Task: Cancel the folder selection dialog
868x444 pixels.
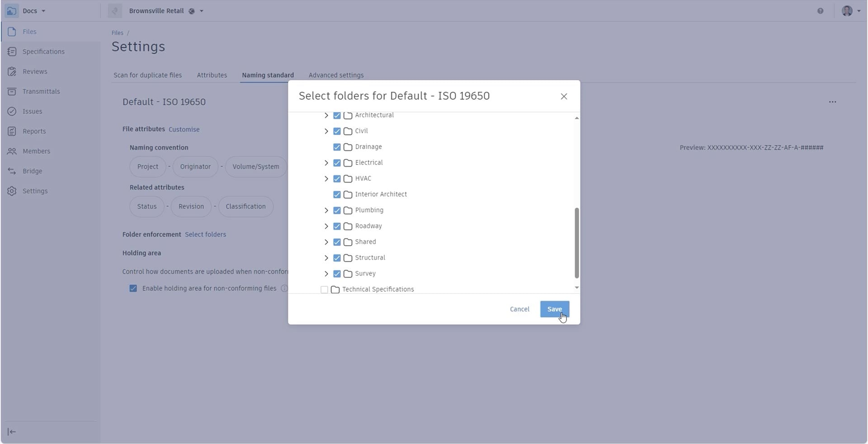Action: (519, 309)
